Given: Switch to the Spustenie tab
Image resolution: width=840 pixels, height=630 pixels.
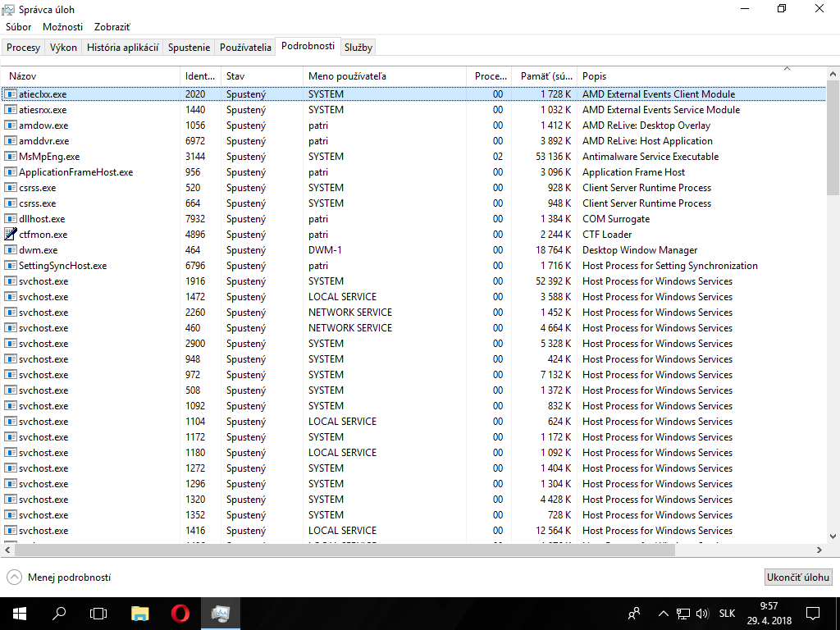Looking at the screenshot, I should tap(189, 47).
